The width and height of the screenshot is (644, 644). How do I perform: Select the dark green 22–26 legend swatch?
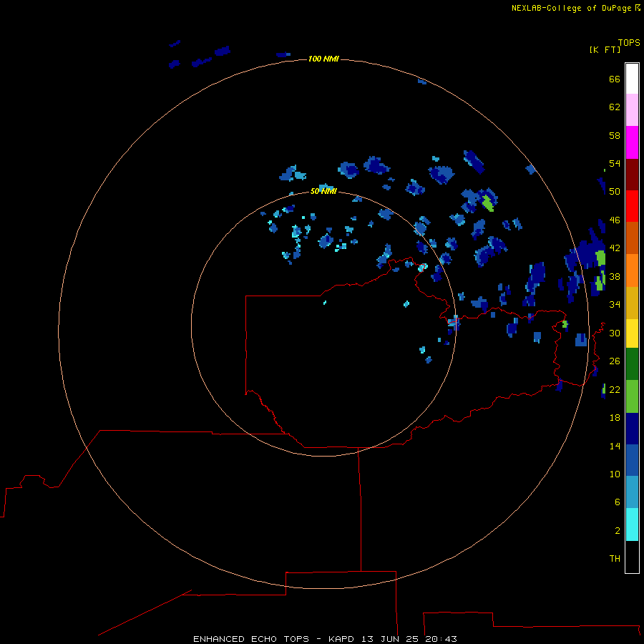[x=632, y=364]
